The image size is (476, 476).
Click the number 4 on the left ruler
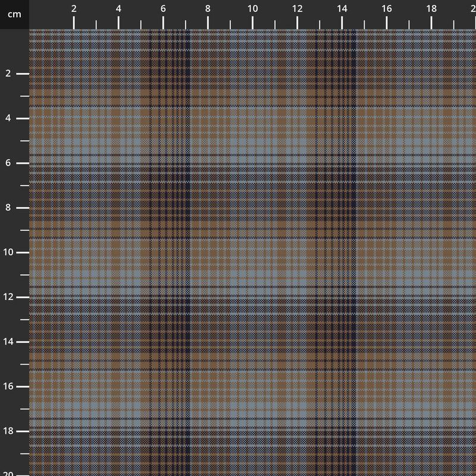[8, 118]
